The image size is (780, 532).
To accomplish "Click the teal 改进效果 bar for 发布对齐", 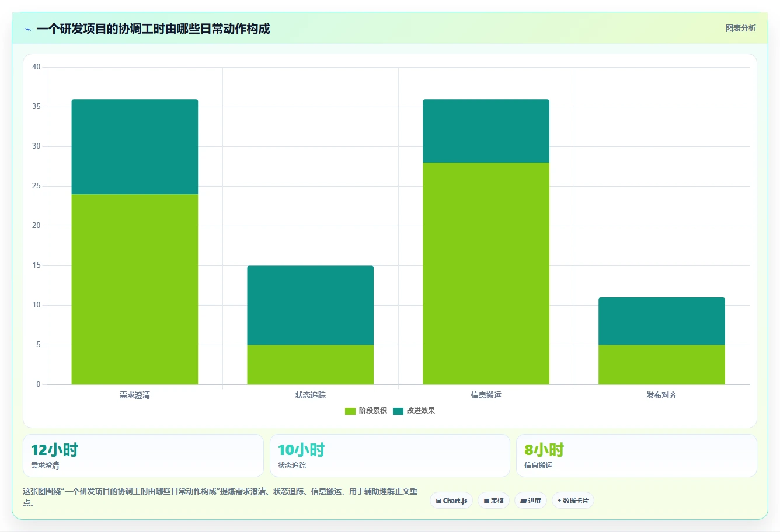I will pyautogui.click(x=661, y=321).
